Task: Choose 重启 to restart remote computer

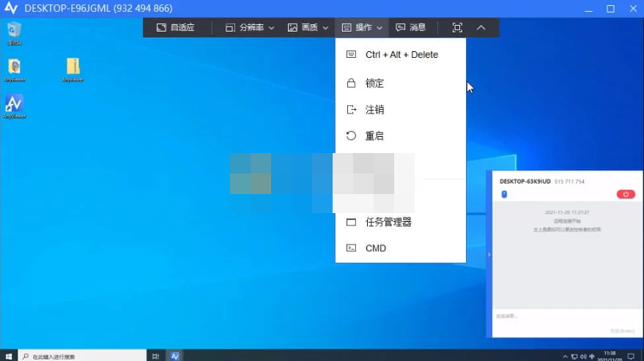Action: pos(401,136)
